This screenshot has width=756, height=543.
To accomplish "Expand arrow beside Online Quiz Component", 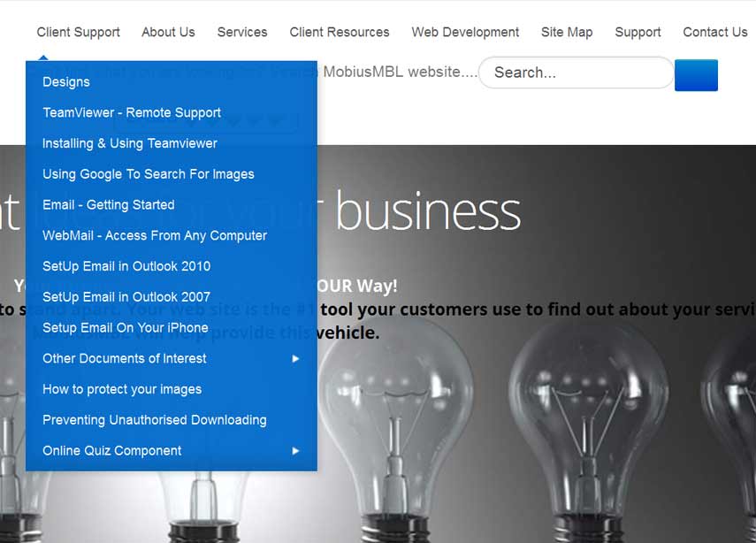I will pos(295,451).
